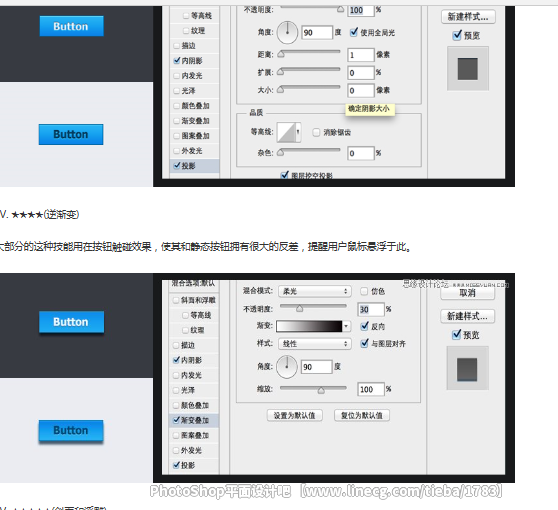Enable 光泽 in drop shadow dialog list
Viewport: 558px width, 510px height.
click(177, 90)
